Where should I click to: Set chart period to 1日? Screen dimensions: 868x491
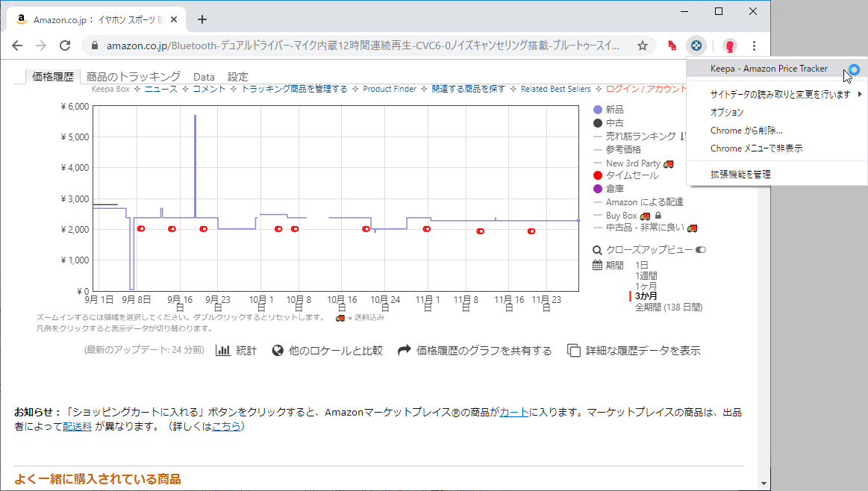(x=642, y=265)
